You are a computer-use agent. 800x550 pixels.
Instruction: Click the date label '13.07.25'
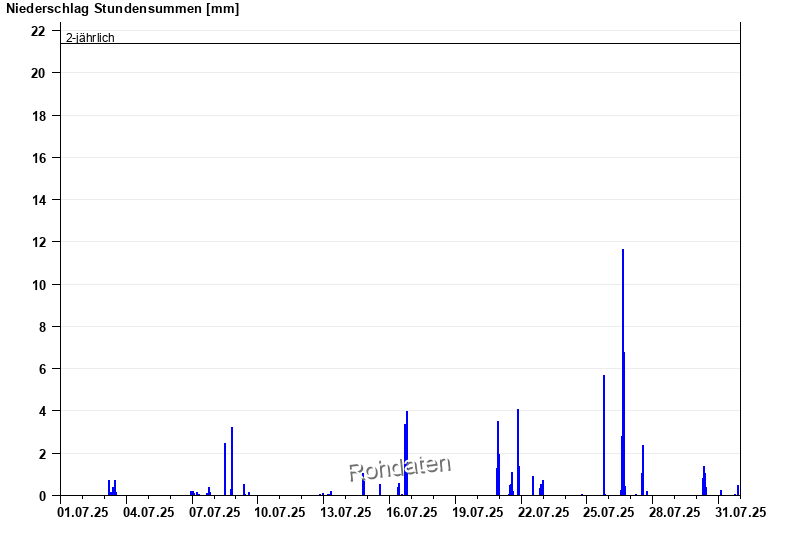pos(345,512)
